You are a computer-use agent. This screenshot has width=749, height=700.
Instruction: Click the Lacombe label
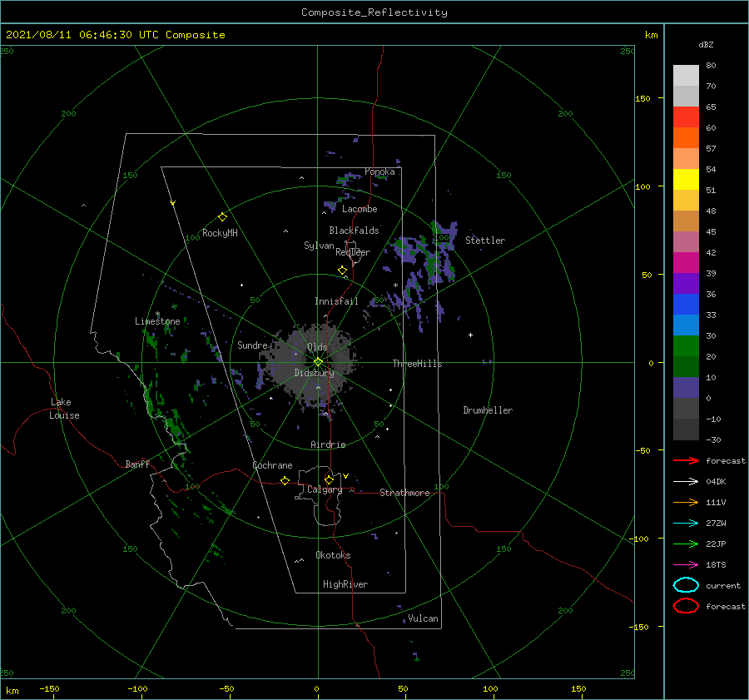pyautogui.click(x=360, y=209)
